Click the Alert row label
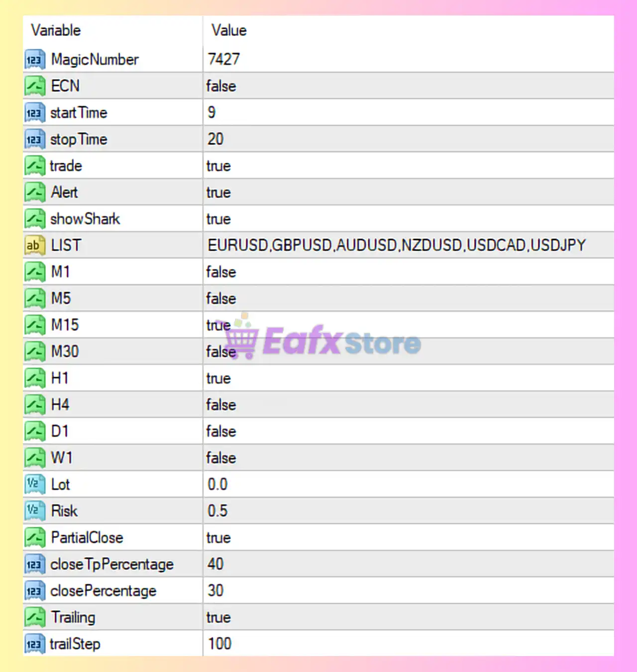The image size is (637, 672). coord(64,192)
